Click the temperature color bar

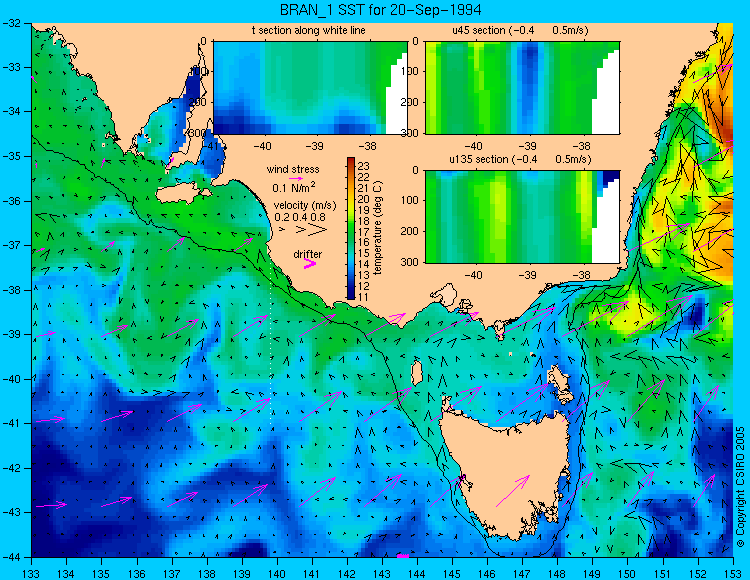click(351, 229)
